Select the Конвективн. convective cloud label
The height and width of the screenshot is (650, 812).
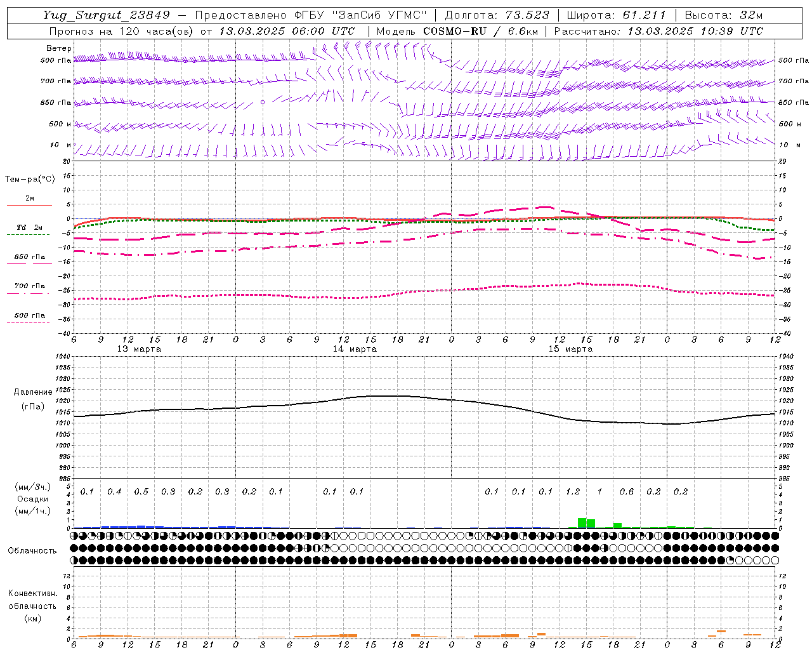tap(32, 594)
